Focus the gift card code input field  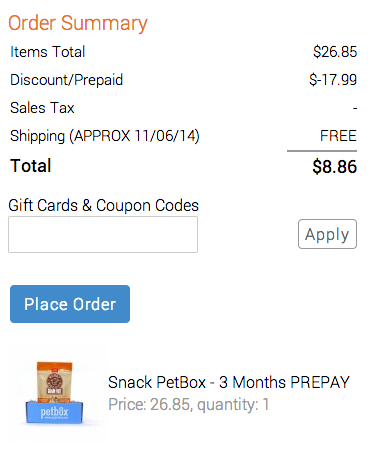click(103, 234)
